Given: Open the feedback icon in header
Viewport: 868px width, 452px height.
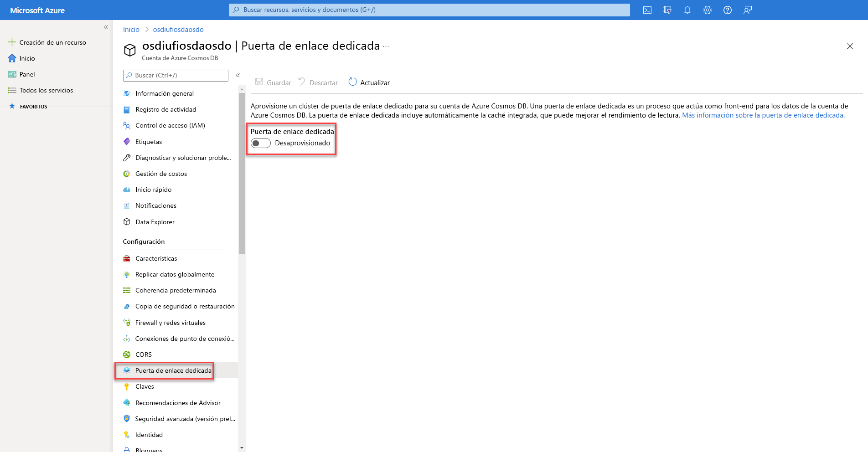Looking at the screenshot, I should click(x=748, y=10).
